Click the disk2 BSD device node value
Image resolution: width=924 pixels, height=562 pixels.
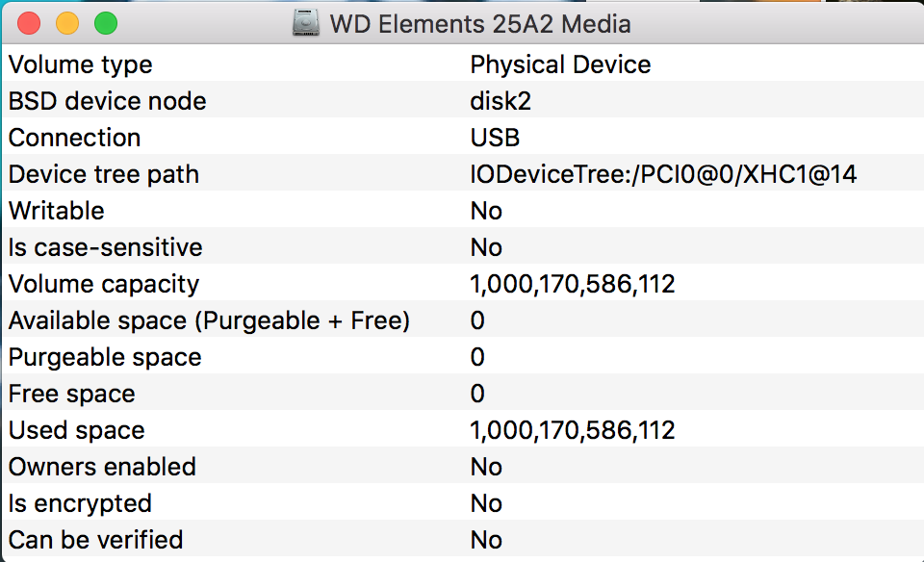tap(500, 101)
